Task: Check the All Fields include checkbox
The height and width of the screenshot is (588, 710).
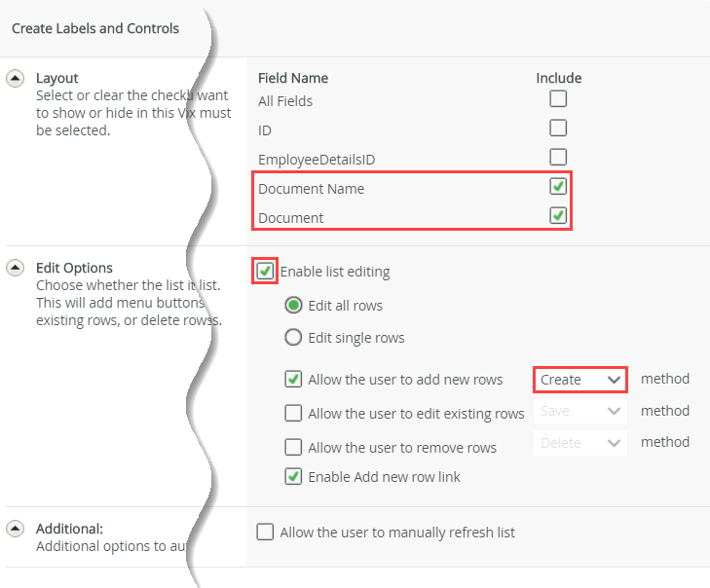Action: click(558, 98)
